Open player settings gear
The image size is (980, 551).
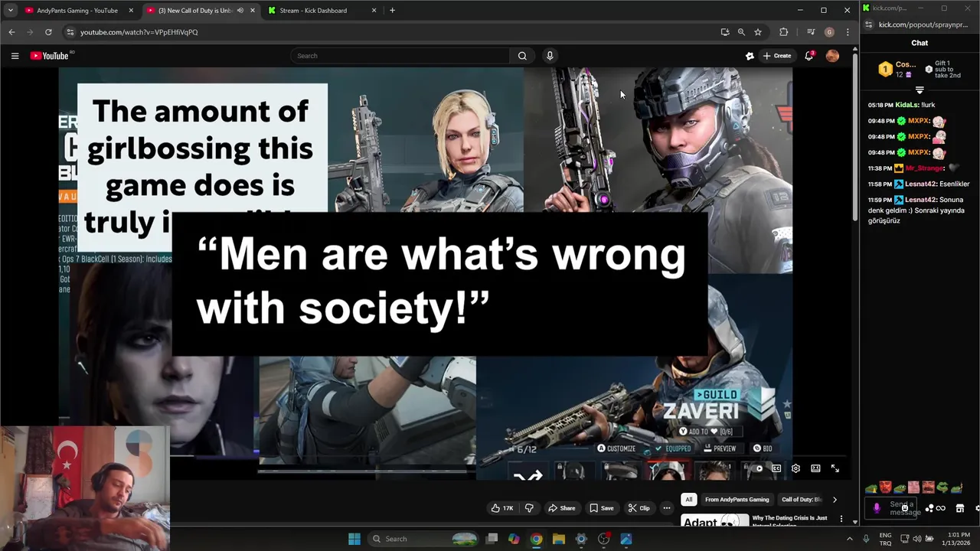click(795, 468)
